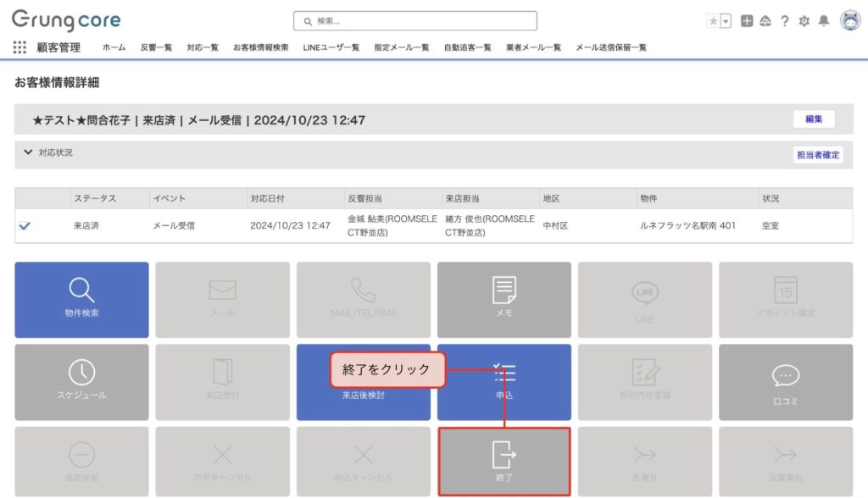This screenshot has width=868, height=498.
Task: Open the メモ note tile
Action: (x=504, y=300)
